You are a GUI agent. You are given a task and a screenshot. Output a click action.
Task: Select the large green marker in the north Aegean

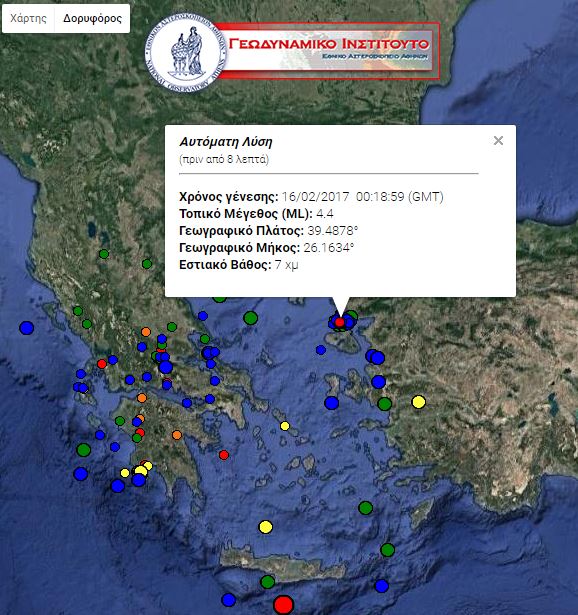click(251, 318)
